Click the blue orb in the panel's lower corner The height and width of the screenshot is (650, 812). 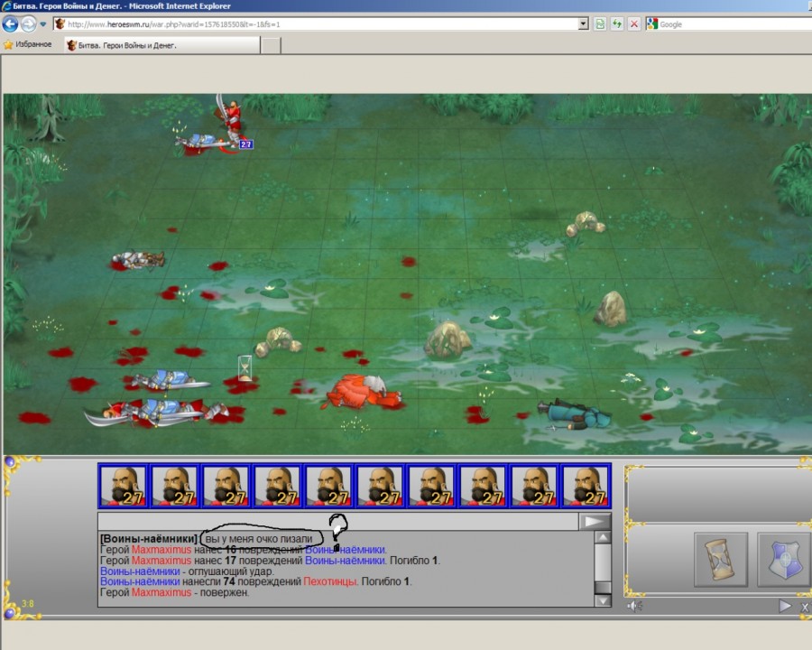coord(9,614)
